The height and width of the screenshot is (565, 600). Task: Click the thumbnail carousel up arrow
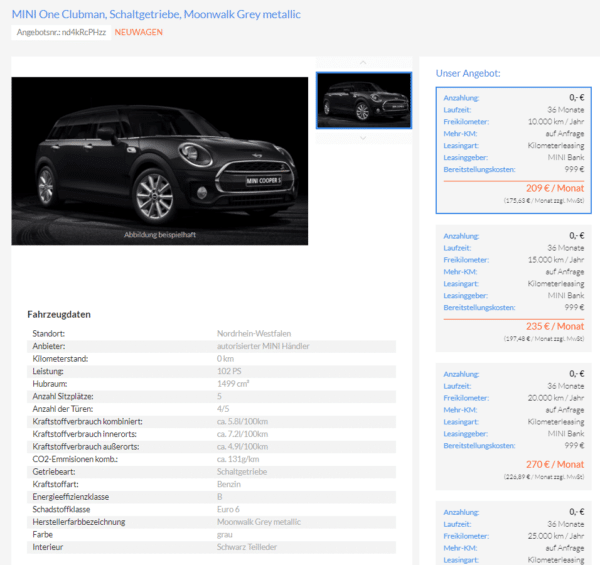(363, 63)
